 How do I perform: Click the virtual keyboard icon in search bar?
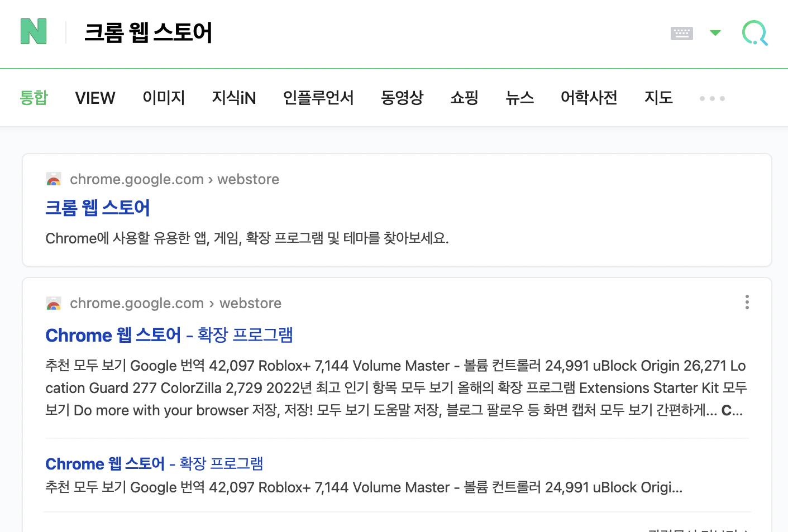point(681,33)
